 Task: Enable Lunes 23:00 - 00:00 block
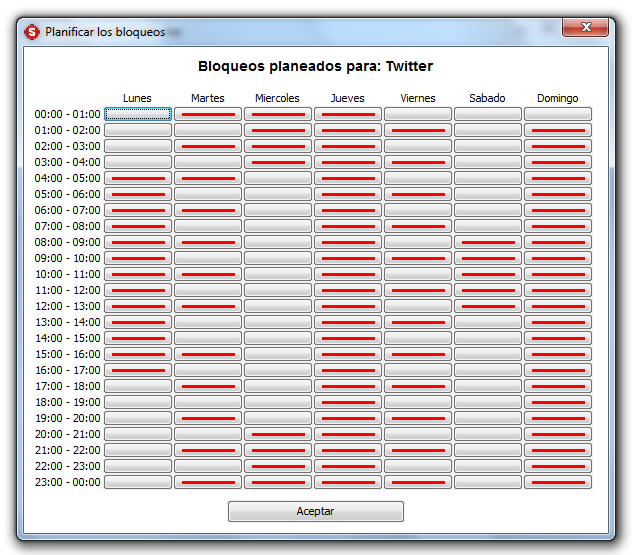point(138,482)
